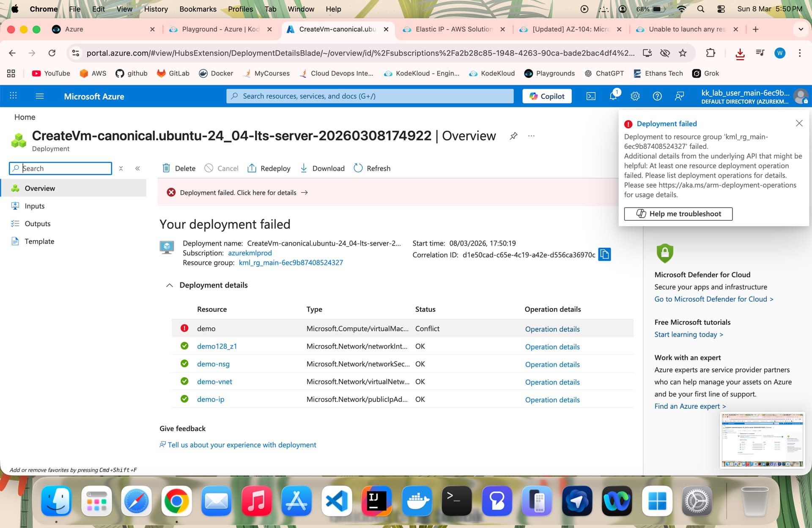
Task: Open the more options ellipsis menu
Action: [531, 136]
